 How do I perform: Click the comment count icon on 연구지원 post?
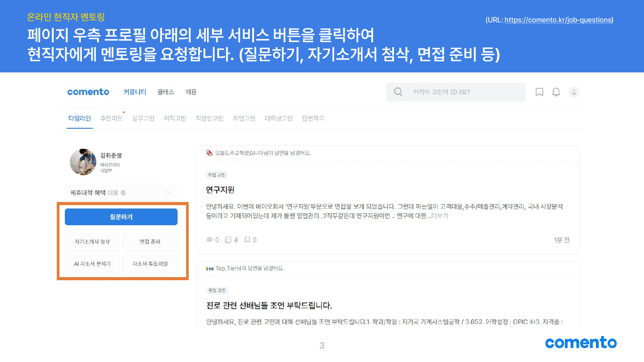pos(229,240)
